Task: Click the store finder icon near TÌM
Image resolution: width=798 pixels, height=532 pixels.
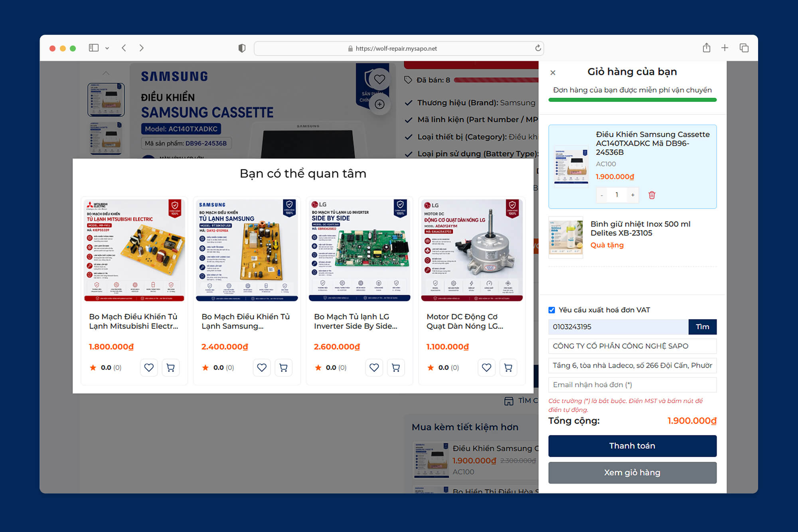Action: pos(509,401)
